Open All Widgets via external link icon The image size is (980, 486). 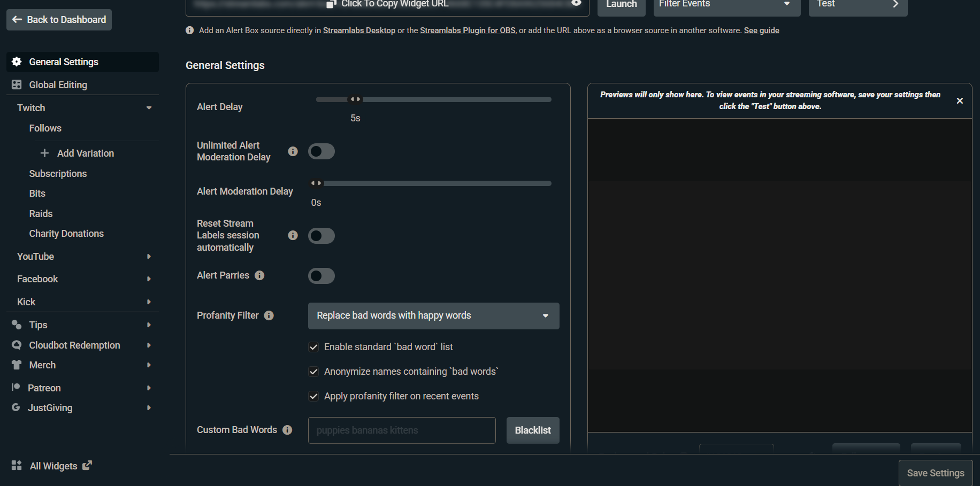pos(87,465)
